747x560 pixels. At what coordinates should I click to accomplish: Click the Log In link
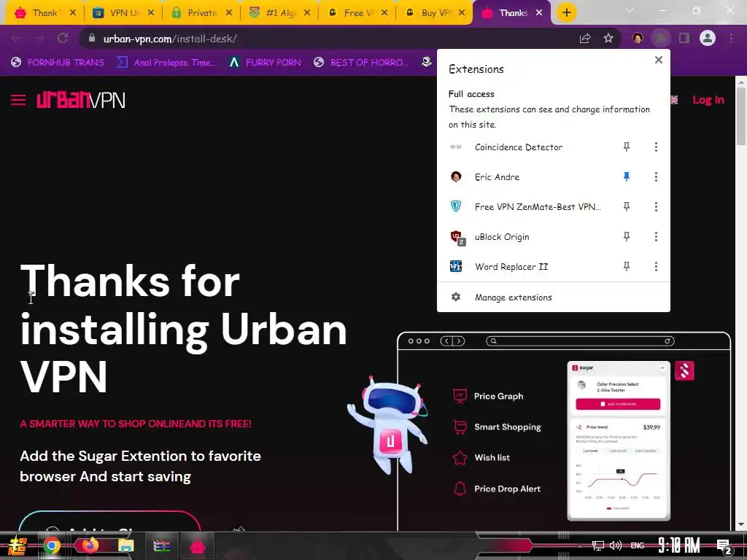pyautogui.click(x=708, y=99)
